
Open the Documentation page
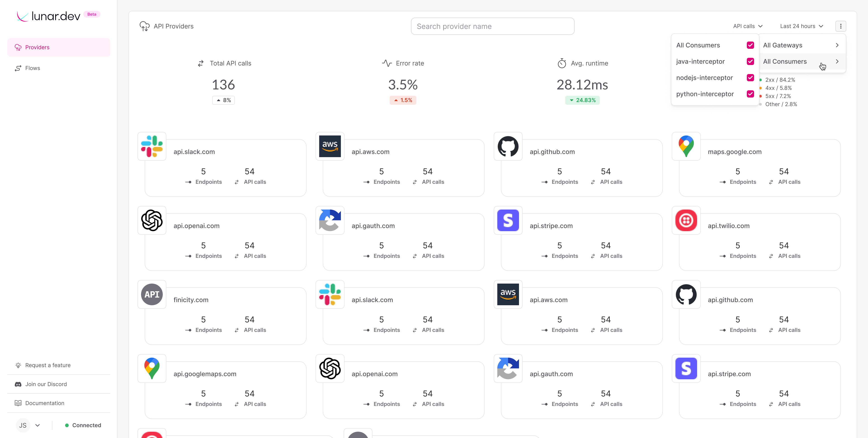point(44,403)
